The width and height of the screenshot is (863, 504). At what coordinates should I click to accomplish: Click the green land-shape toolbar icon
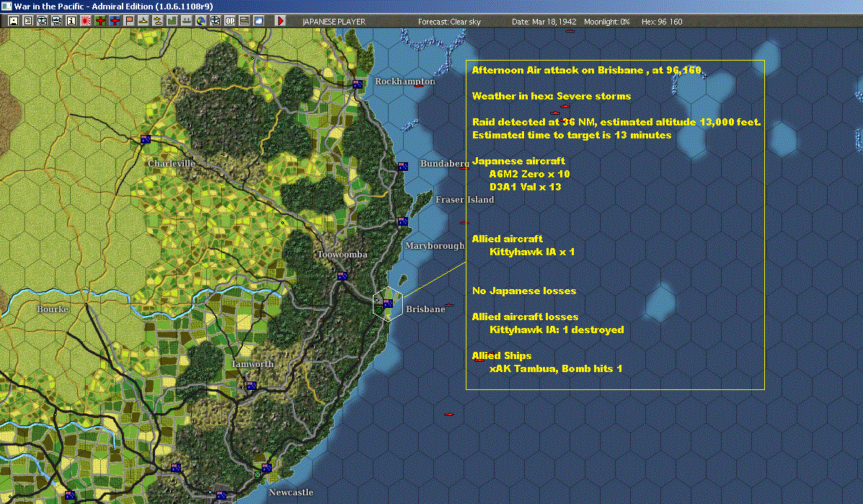point(172,21)
